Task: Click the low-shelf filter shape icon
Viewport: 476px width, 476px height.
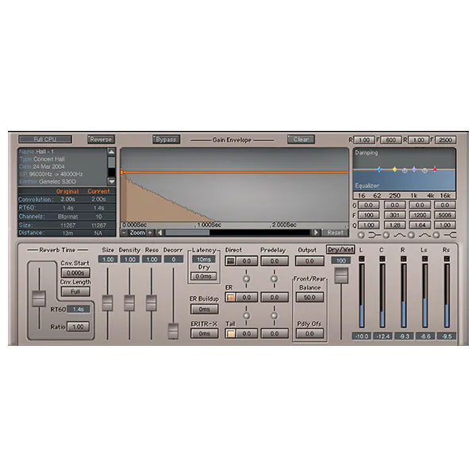Action: (x=374, y=235)
